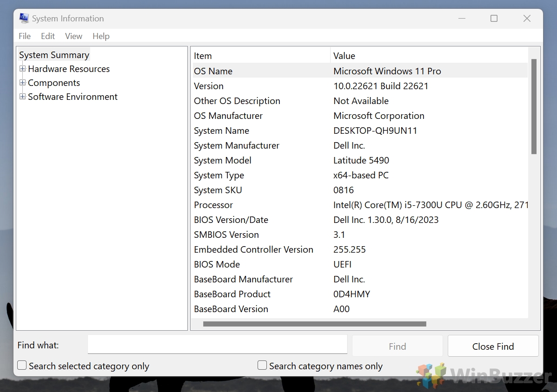Select the Other OS Description row
This screenshot has width=557, height=392.
(360, 101)
